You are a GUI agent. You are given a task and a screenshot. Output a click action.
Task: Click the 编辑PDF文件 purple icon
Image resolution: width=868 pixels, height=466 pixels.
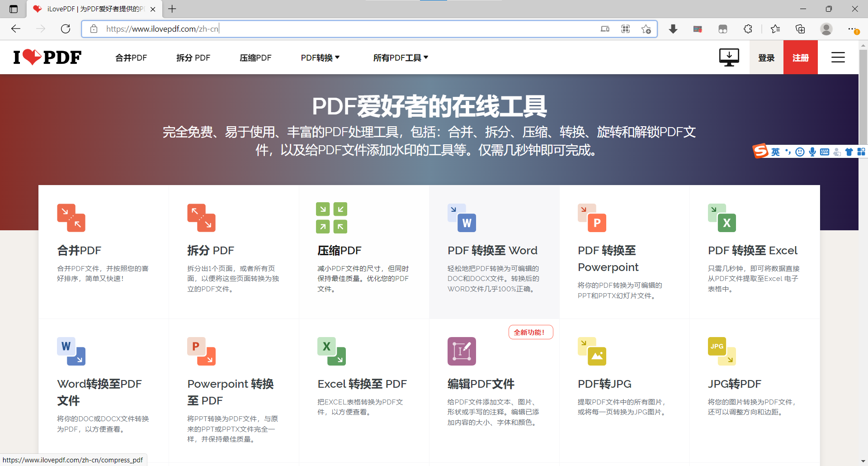click(x=462, y=351)
